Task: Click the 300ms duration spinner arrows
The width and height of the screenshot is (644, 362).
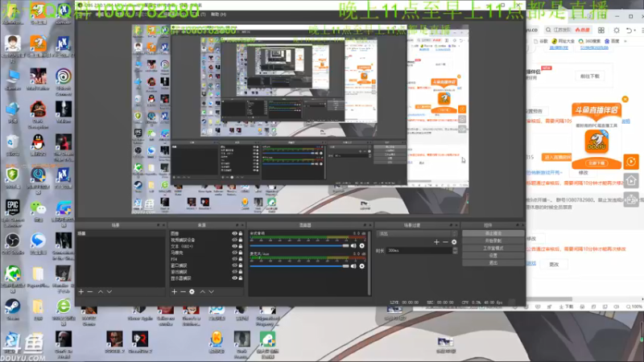Action: [455, 250]
